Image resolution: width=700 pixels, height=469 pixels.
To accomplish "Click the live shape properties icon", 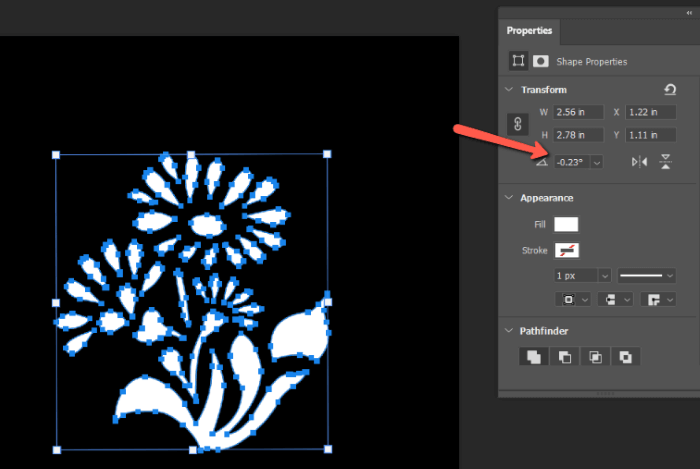I will (518, 61).
